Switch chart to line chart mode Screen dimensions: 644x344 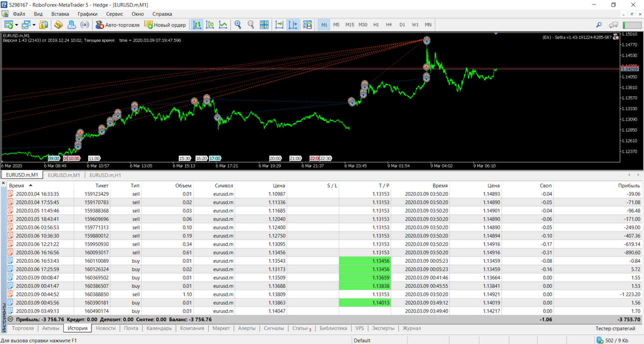223,24
